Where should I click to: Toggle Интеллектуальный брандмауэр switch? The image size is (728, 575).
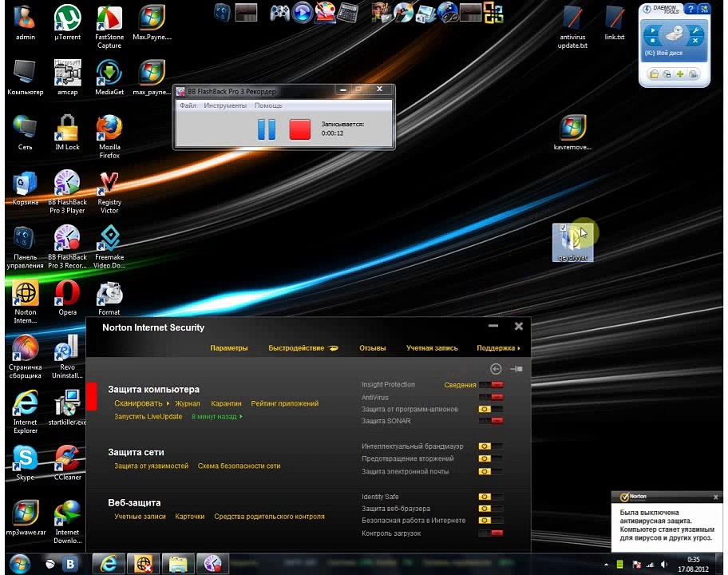[491, 446]
